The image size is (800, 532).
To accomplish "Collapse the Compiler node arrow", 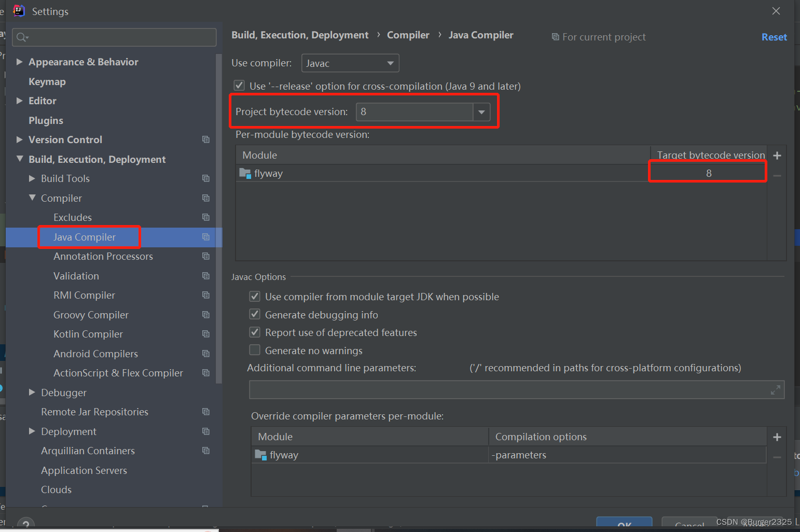I will (32, 198).
